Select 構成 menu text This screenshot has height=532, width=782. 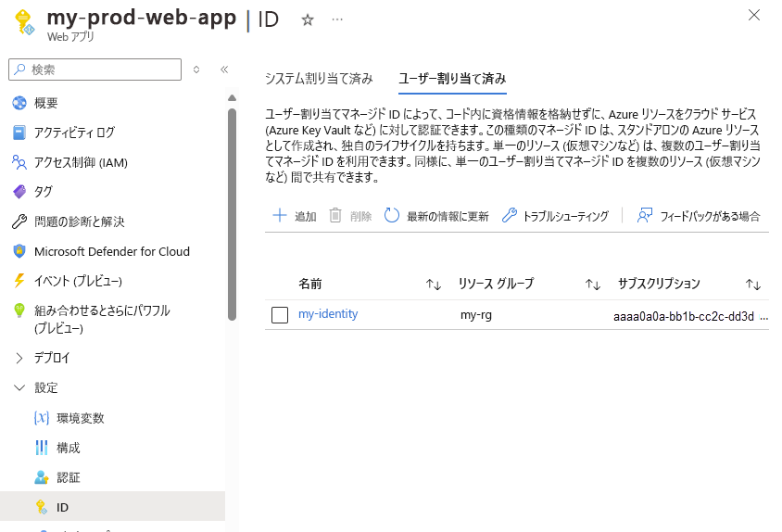(69, 449)
